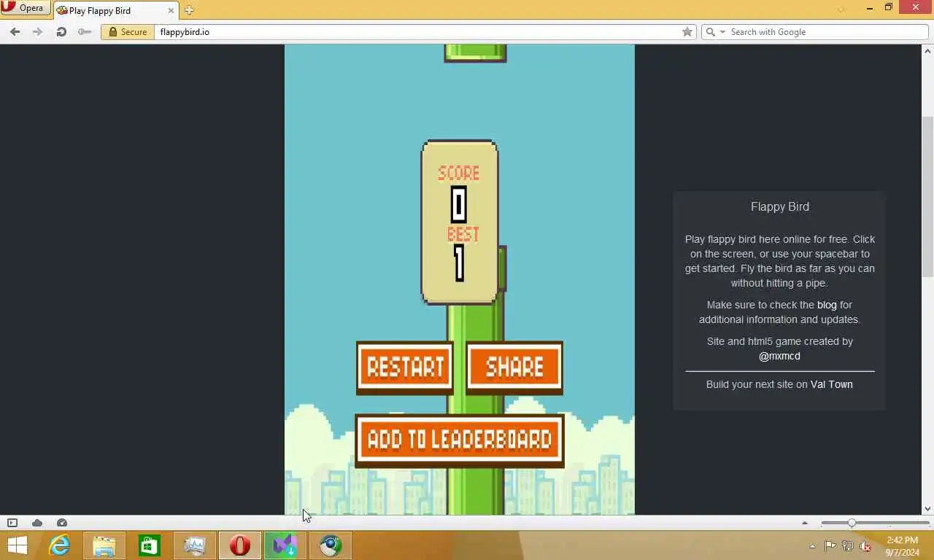
Task: Bookmark the page with the star icon
Action: (x=687, y=31)
